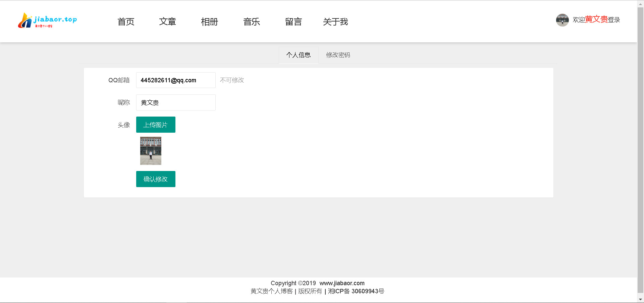The image size is (644, 303).
Task: Click the scrollbar down arrow
Action: [640, 299]
